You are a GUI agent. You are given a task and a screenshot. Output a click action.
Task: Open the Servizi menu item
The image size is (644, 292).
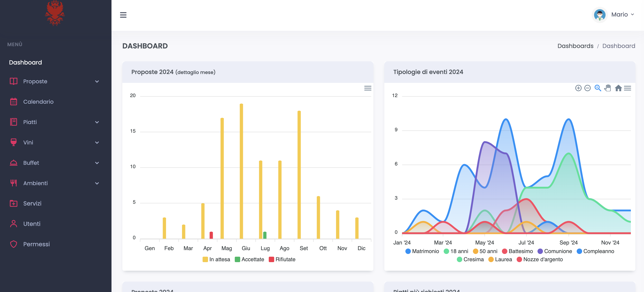[x=32, y=203]
